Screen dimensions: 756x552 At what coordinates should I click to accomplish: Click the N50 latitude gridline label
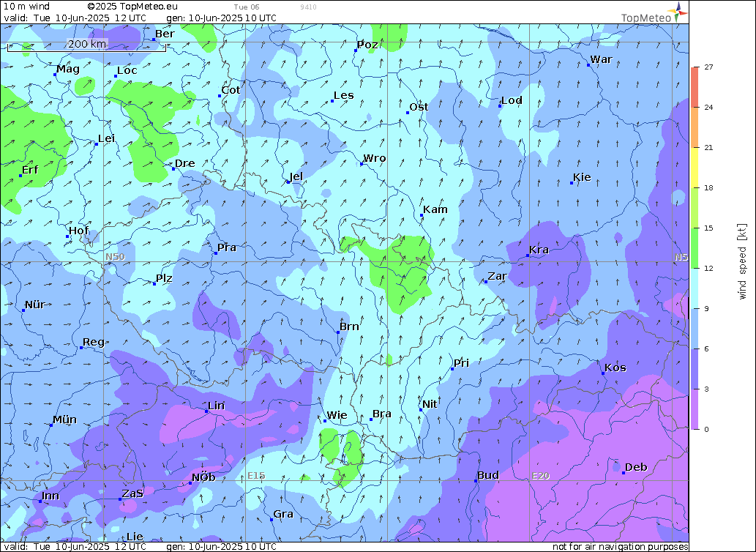point(115,256)
